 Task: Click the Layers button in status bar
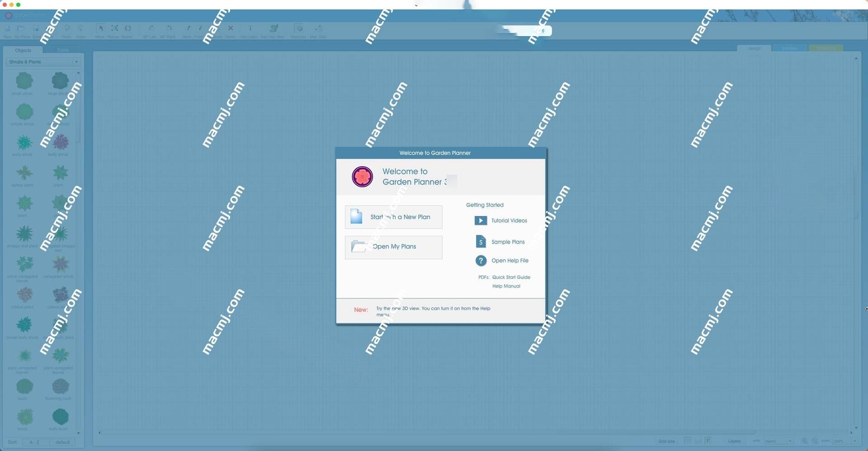[x=734, y=441]
